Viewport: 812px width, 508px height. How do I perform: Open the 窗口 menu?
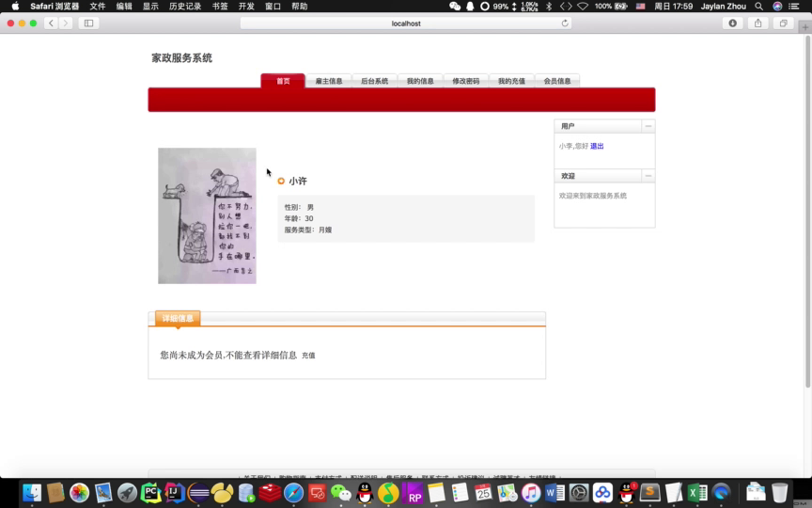(x=273, y=7)
